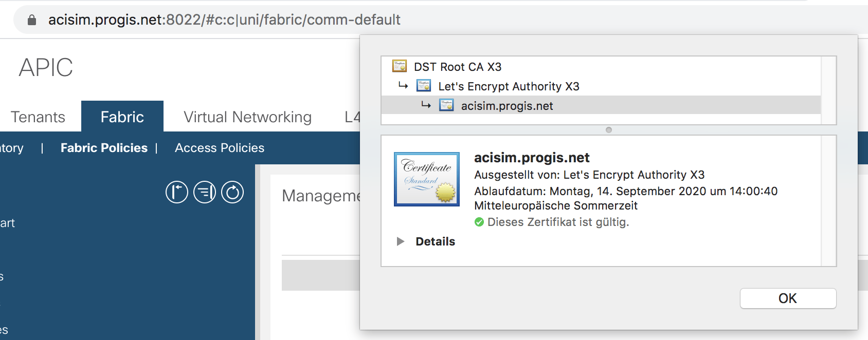The image size is (868, 340).
Task: Select the DST Root CA X3 tree entry
Action: click(458, 67)
